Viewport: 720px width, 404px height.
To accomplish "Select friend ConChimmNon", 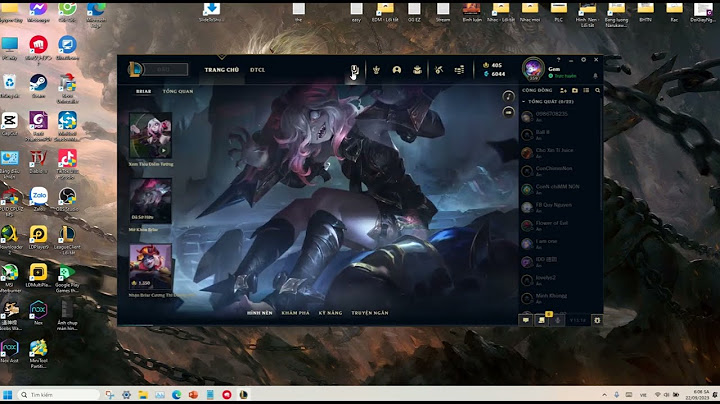I will [x=560, y=171].
